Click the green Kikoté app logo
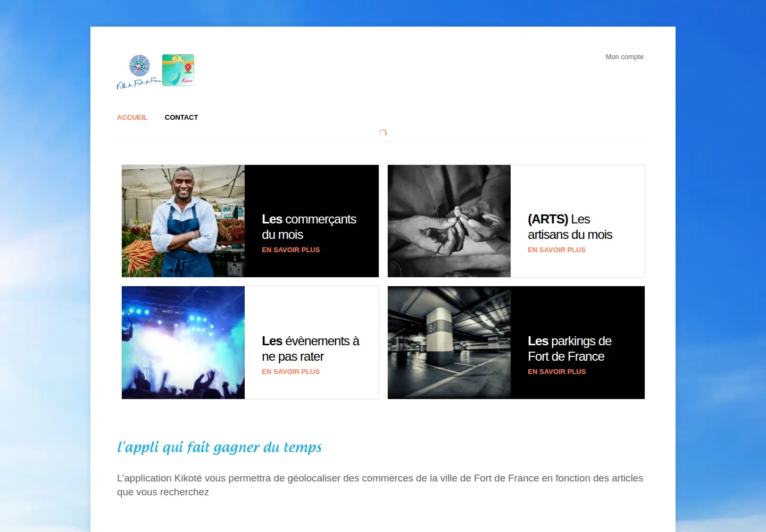The image size is (766, 532). [x=178, y=70]
